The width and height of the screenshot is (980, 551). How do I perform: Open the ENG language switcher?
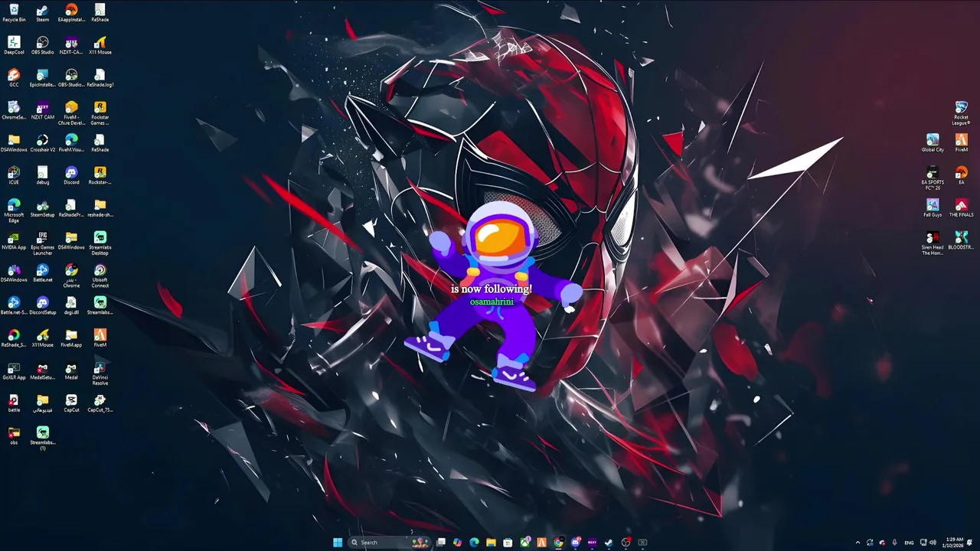(909, 543)
